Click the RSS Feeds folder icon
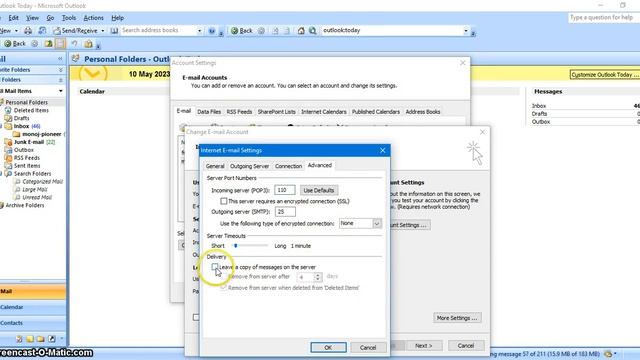640x360 pixels. coord(8,158)
